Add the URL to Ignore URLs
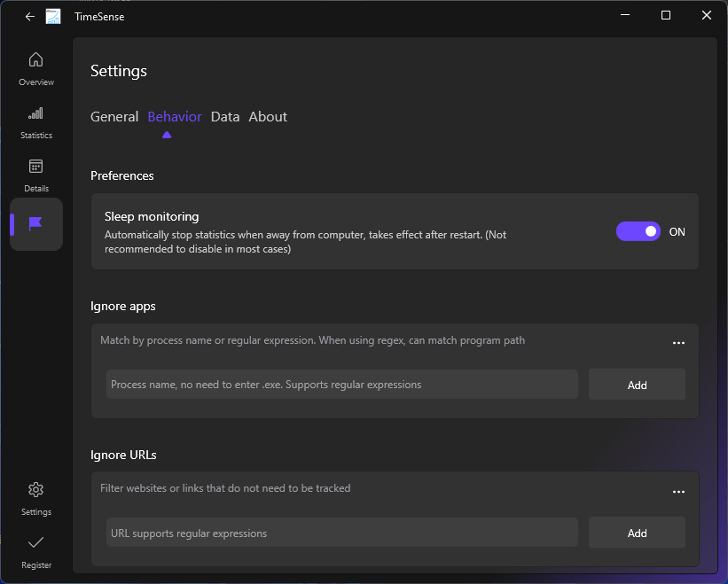The image size is (728, 584). pos(637,533)
